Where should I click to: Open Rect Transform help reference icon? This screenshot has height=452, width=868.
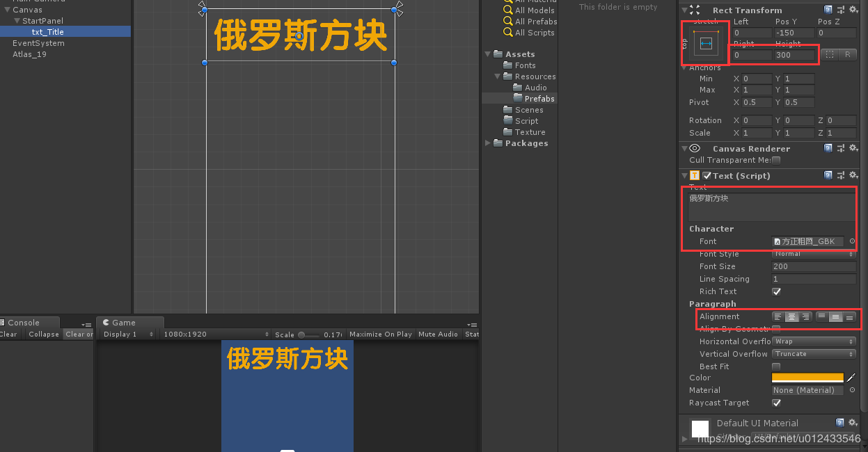point(828,10)
